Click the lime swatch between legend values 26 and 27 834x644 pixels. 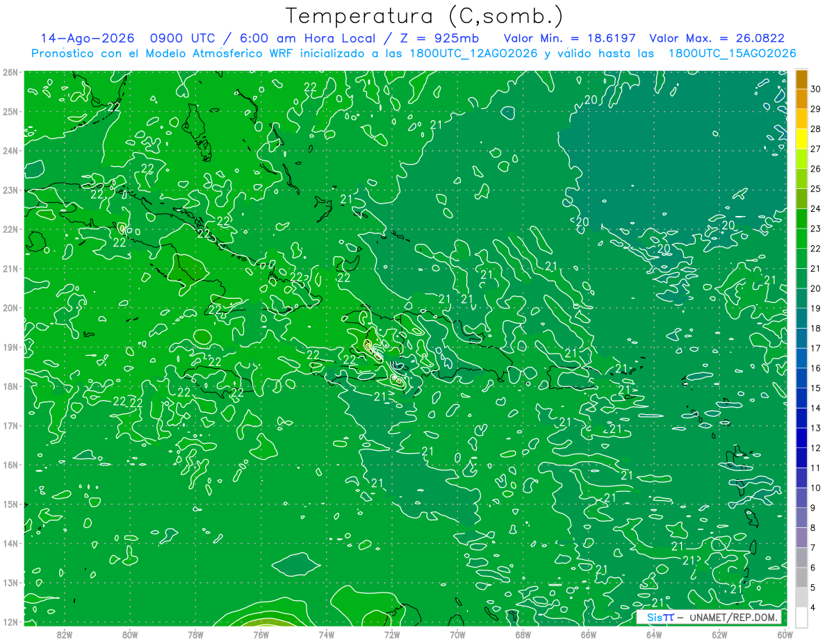coord(801,160)
